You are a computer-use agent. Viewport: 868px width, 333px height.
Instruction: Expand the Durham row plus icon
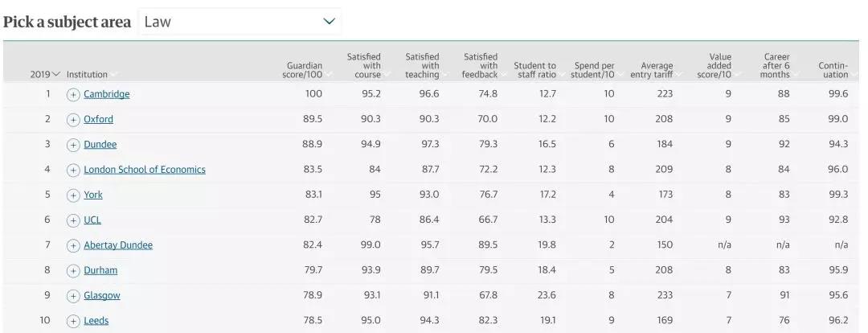(x=73, y=270)
